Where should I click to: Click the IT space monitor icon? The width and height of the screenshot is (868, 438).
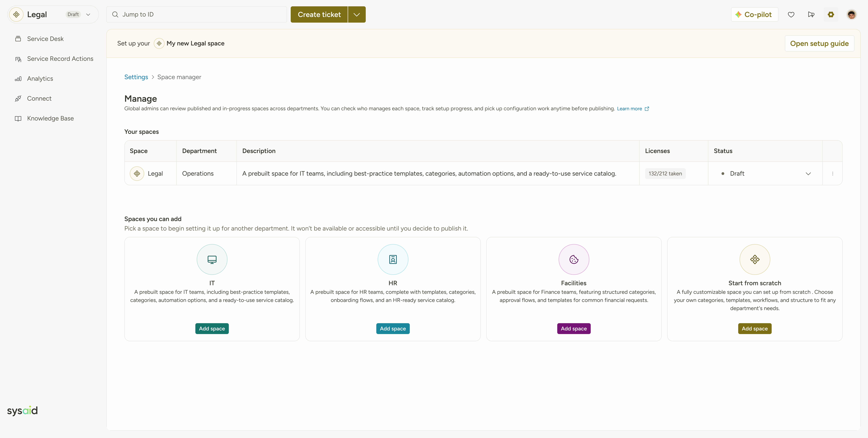[x=212, y=259]
